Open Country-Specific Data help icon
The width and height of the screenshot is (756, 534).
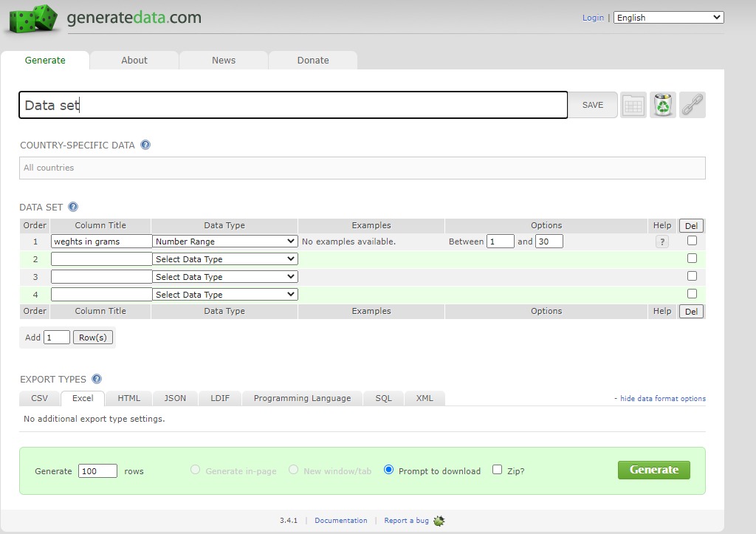click(x=145, y=145)
